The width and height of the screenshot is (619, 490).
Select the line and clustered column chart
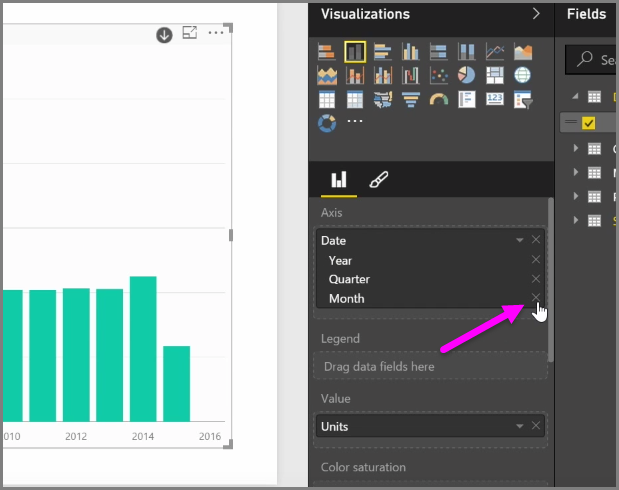pos(383,75)
